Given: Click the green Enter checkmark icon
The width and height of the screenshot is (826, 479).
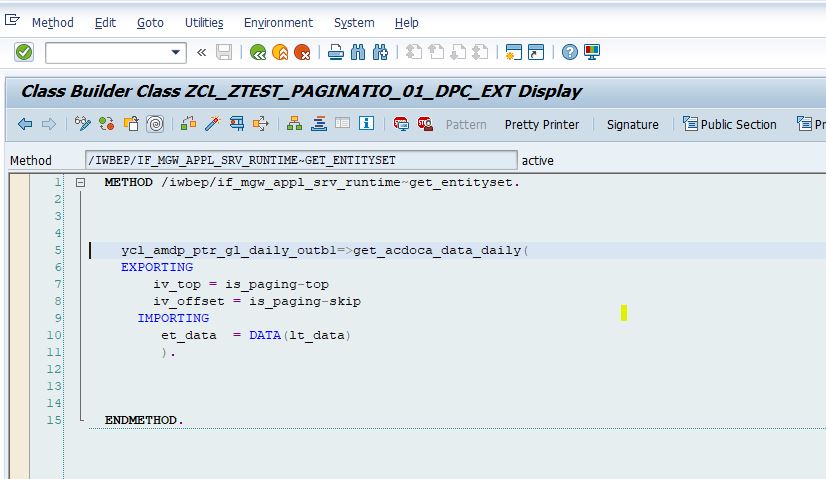Looking at the screenshot, I should tap(24, 52).
